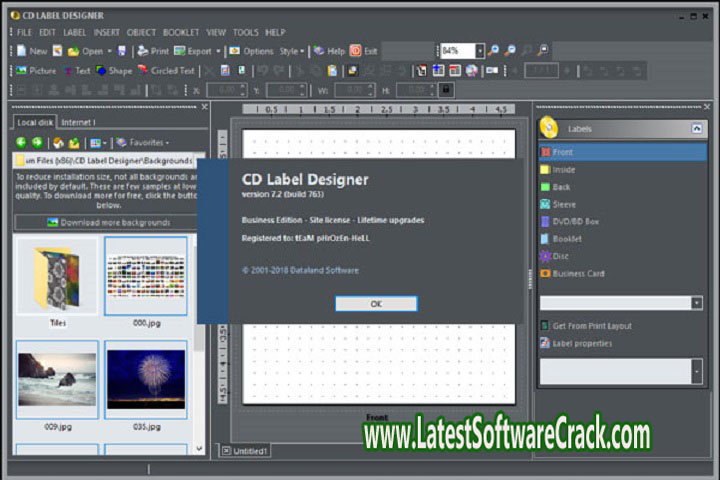Open the VIEW menu

pos(216,32)
